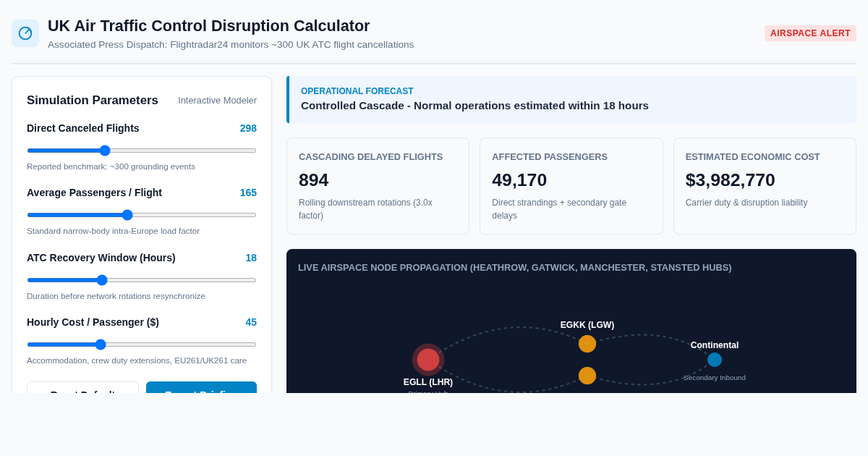The image size is (868, 456).
Task: Click the ATC Recovery Window (Hours) label
Action: pyautogui.click(x=101, y=258)
